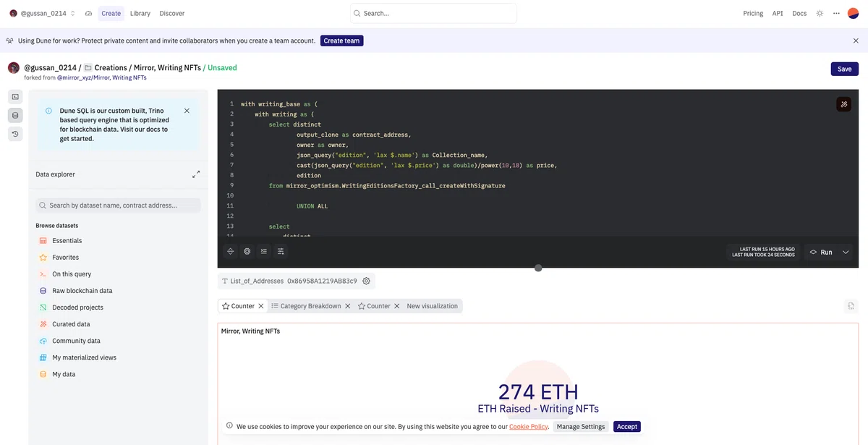Accept cookies
This screenshot has height=445, width=868.
pos(627,427)
